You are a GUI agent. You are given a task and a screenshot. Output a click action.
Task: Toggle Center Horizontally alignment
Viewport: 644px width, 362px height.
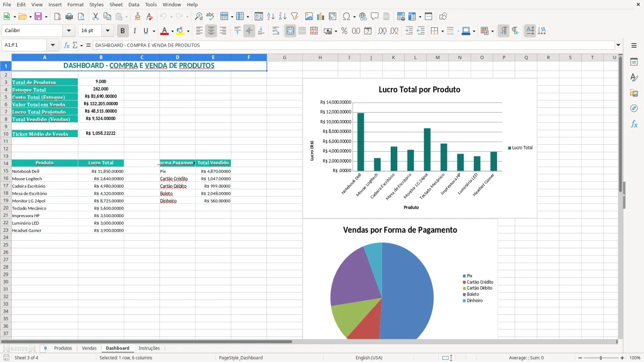pyautogui.click(x=211, y=31)
